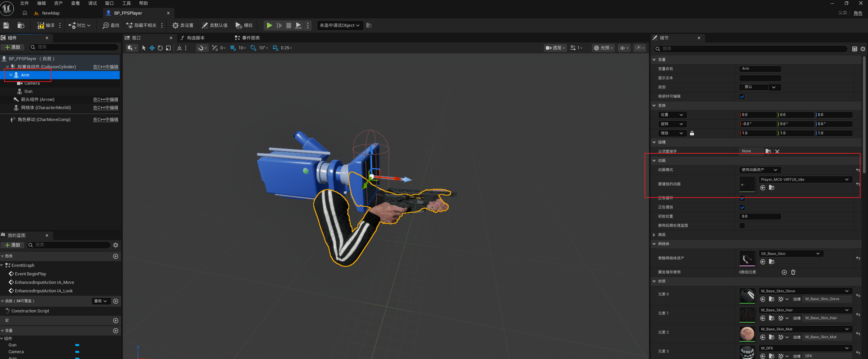Collapse the 变换 transform section
This screenshot has width=868, height=359.
(x=654, y=106)
